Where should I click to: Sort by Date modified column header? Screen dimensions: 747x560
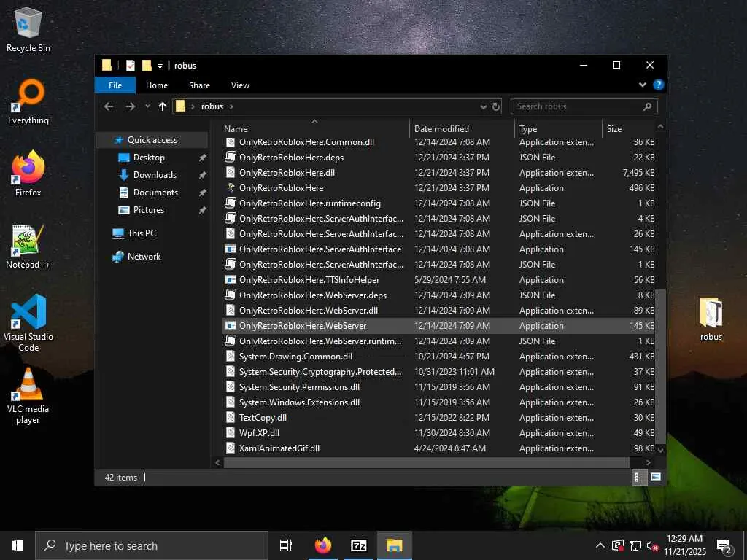(461, 128)
